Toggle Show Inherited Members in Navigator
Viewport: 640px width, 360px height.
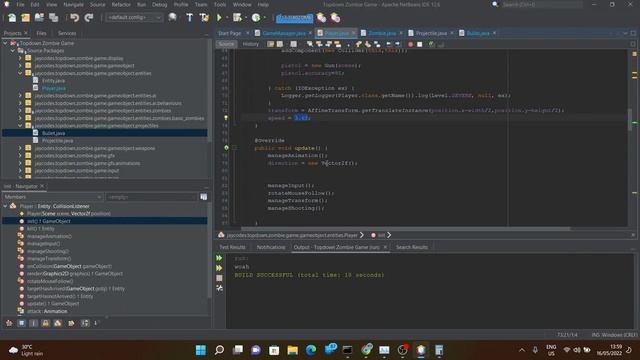pyautogui.click(x=9, y=323)
